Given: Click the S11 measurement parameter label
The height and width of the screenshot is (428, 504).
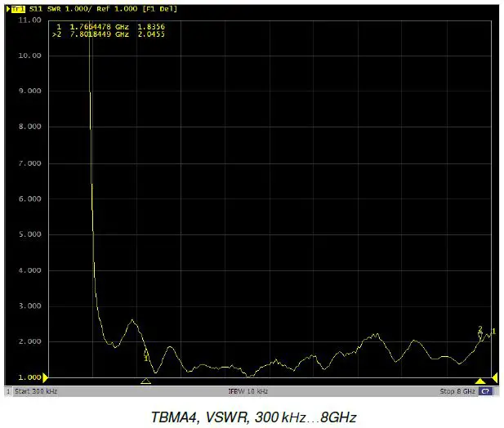Looking at the screenshot, I should pos(36,9).
